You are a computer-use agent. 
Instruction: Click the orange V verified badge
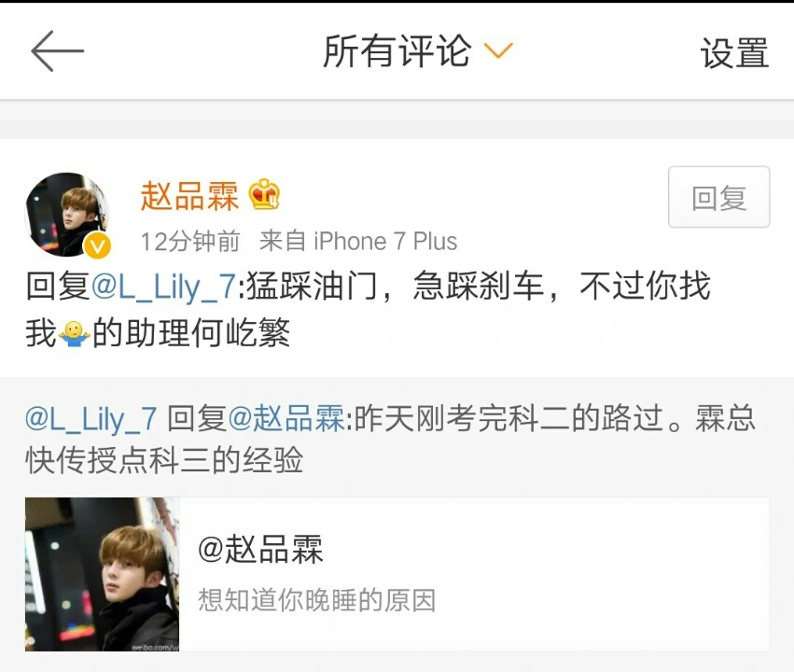[97, 246]
